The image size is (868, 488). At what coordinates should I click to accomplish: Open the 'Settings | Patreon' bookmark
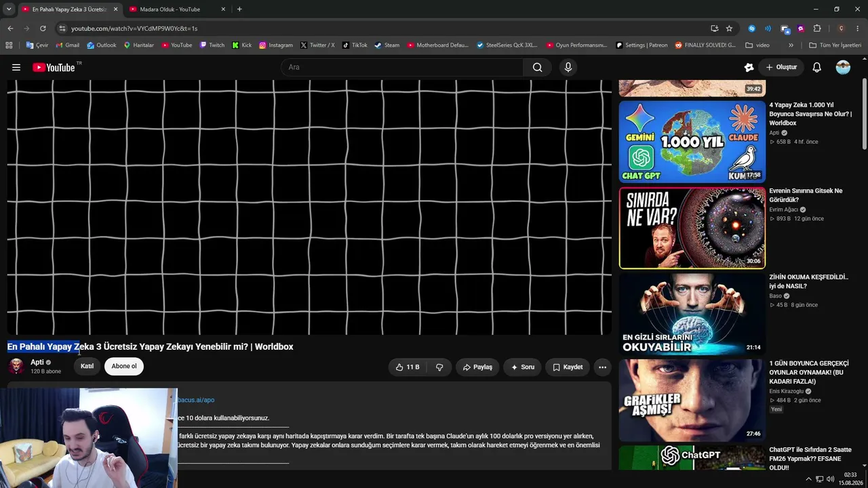[642, 45]
